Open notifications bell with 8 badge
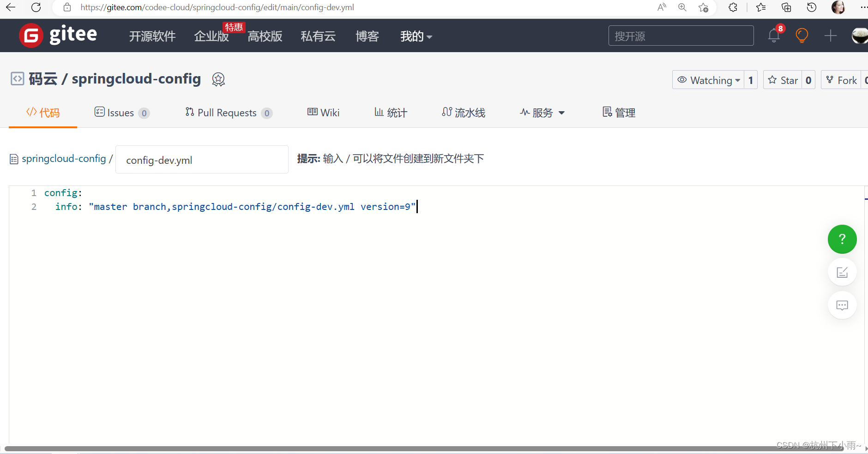The width and height of the screenshot is (868, 454). (774, 35)
